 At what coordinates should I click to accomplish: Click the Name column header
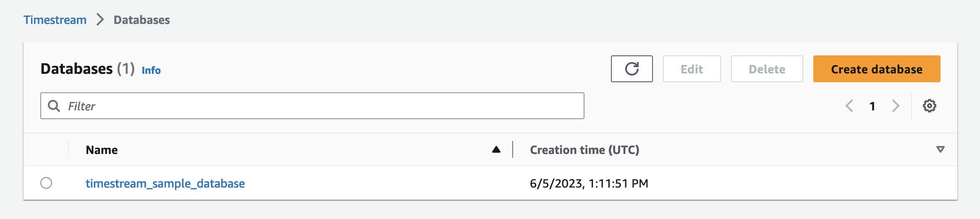102,150
